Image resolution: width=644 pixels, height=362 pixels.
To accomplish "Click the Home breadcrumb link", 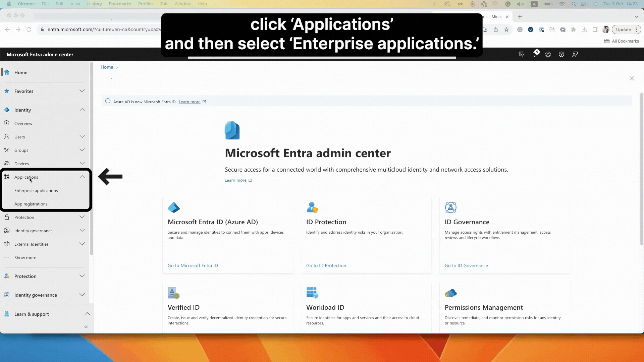I will coord(107,67).
